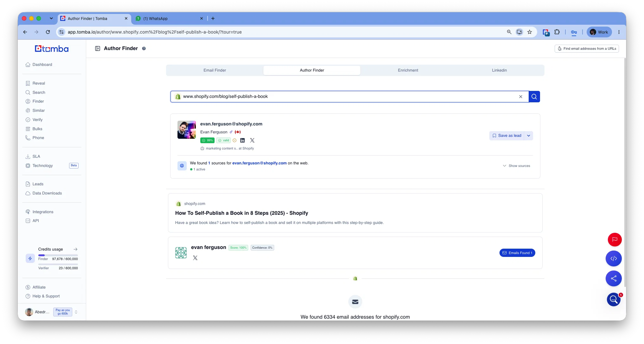The width and height of the screenshot is (644, 344).
Task: Click the Phone handset icon
Action: point(28,138)
